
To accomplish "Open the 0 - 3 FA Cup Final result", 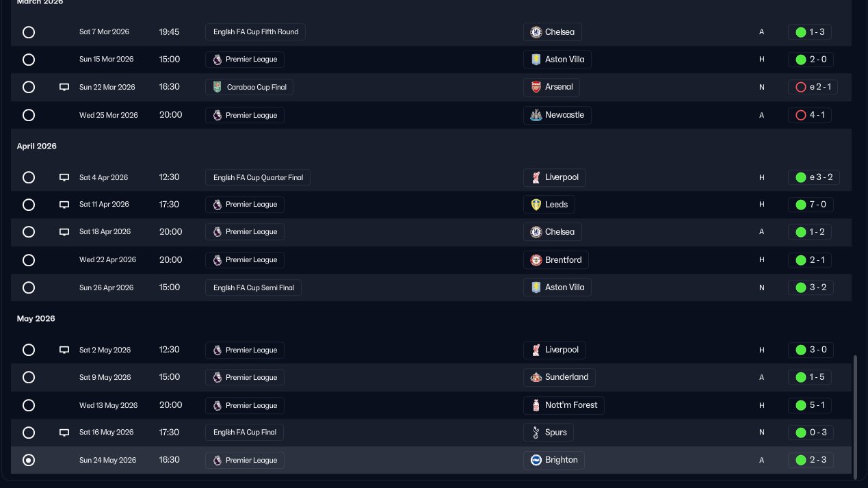I will click(x=811, y=433).
